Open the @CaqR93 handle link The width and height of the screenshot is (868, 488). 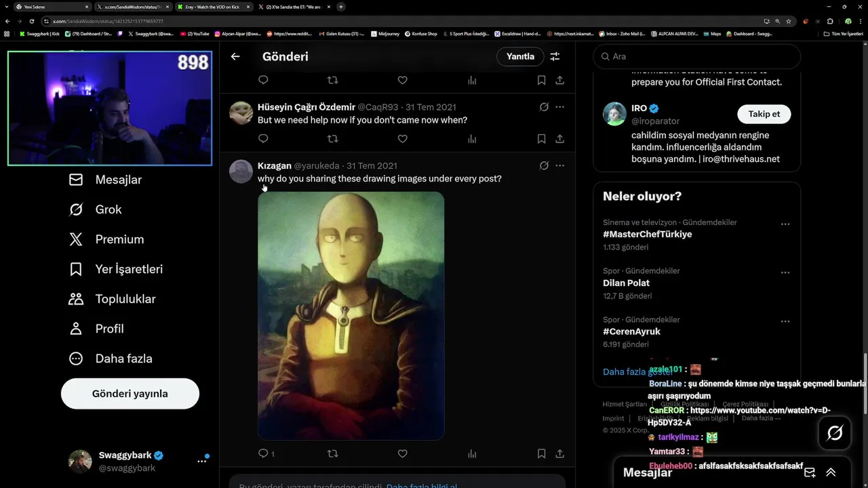point(378,107)
